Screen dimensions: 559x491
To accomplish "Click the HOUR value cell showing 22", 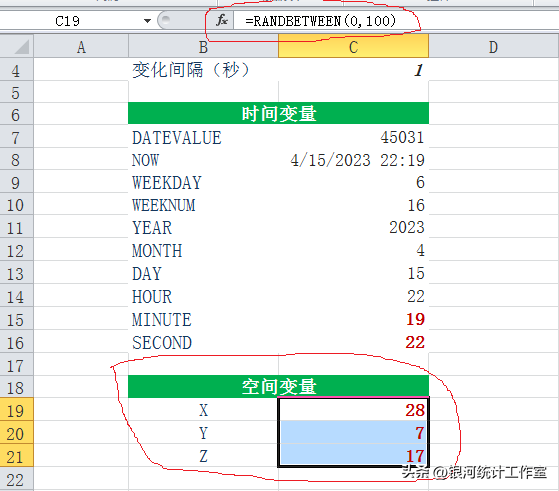I will pyautogui.click(x=353, y=296).
